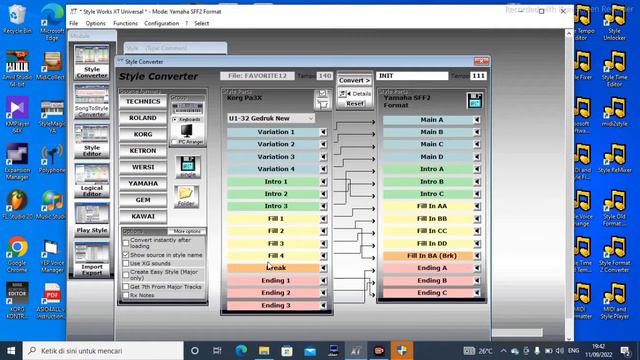Screen dimensions: 640x360
Task: Enable Convert instantly after loading
Action: (126, 243)
